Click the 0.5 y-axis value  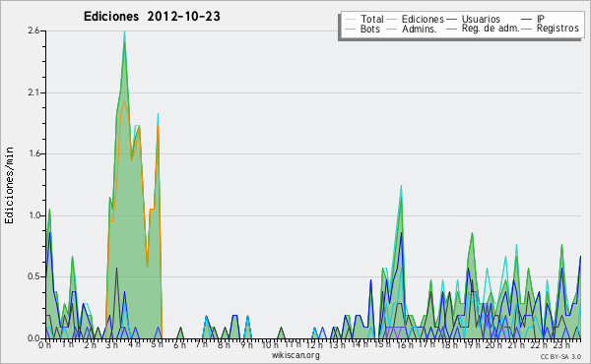point(33,276)
